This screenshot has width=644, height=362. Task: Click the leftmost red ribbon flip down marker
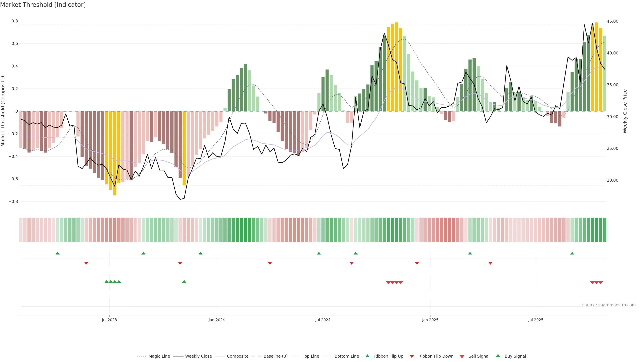(x=86, y=263)
